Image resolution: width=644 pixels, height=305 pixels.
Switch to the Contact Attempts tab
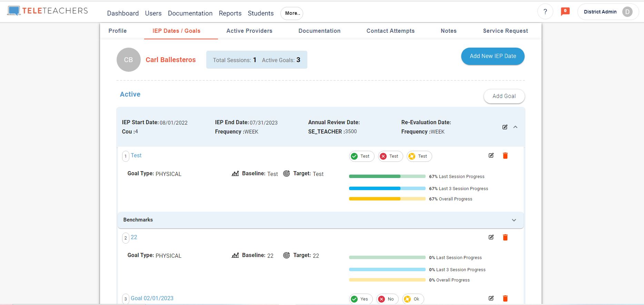coord(390,31)
